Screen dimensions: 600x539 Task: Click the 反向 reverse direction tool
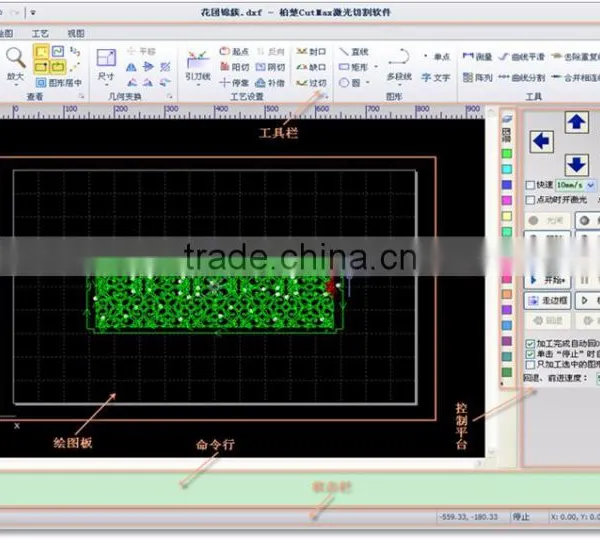(271, 51)
